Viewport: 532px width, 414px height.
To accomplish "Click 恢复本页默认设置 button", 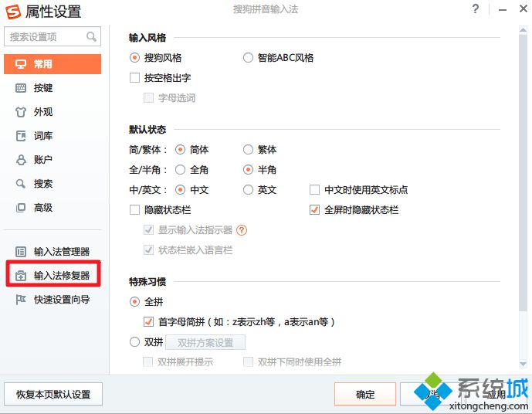I will pyautogui.click(x=53, y=395).
